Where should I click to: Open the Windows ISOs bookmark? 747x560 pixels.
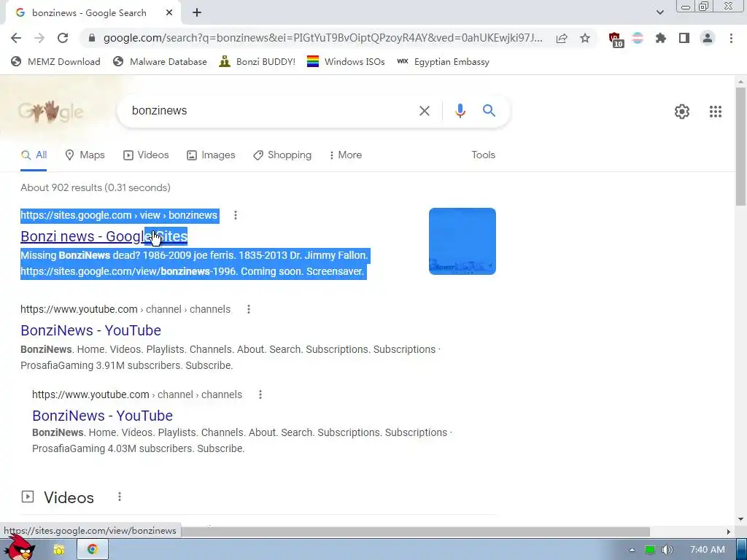346,61
